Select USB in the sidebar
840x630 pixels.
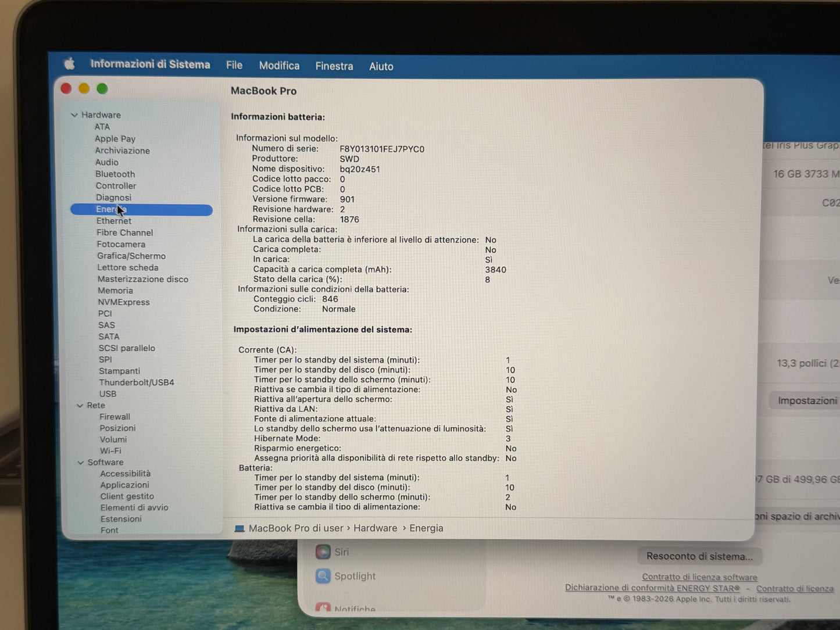[108, 394]
